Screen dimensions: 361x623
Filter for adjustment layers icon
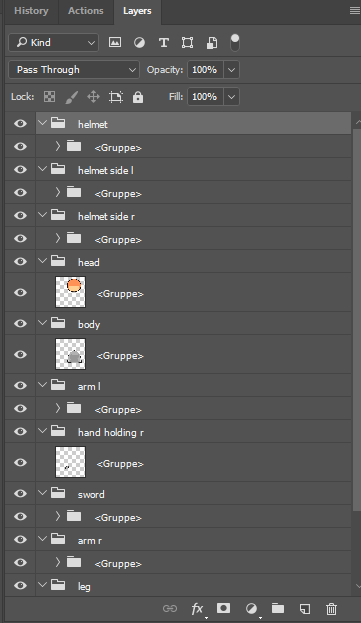tap(139, 43)
